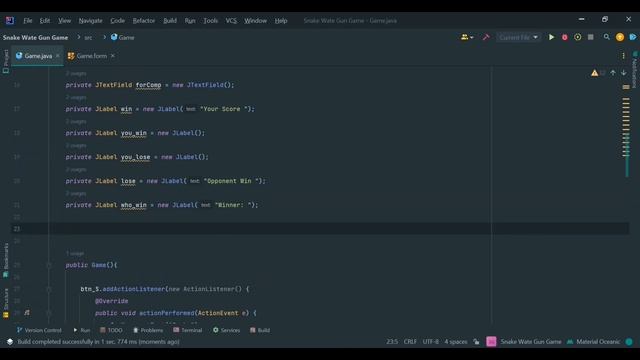Open the Bookmarks tool window
640x360 pixels.
(6, 260)
